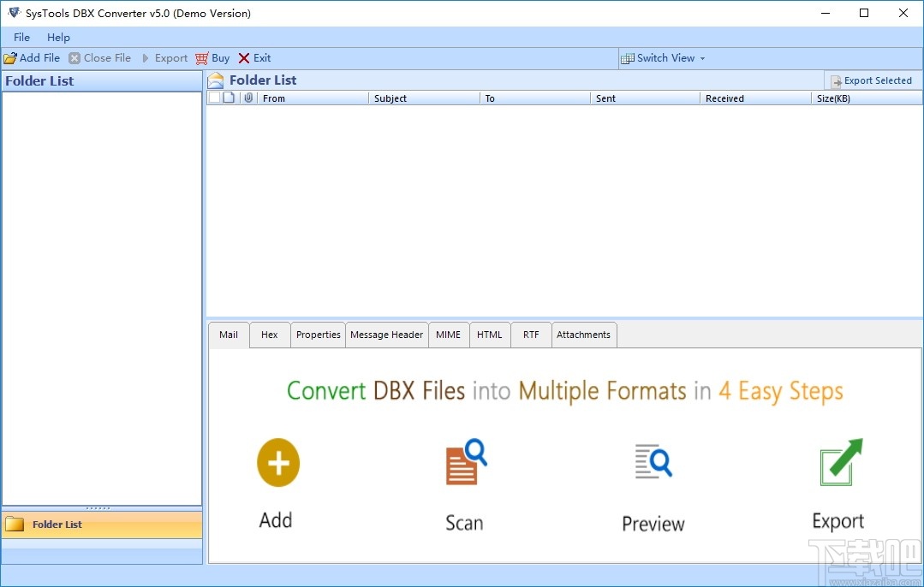The image size is (924, 587).
Task: Open the Switch View dropdown
Action: [664, 57]
